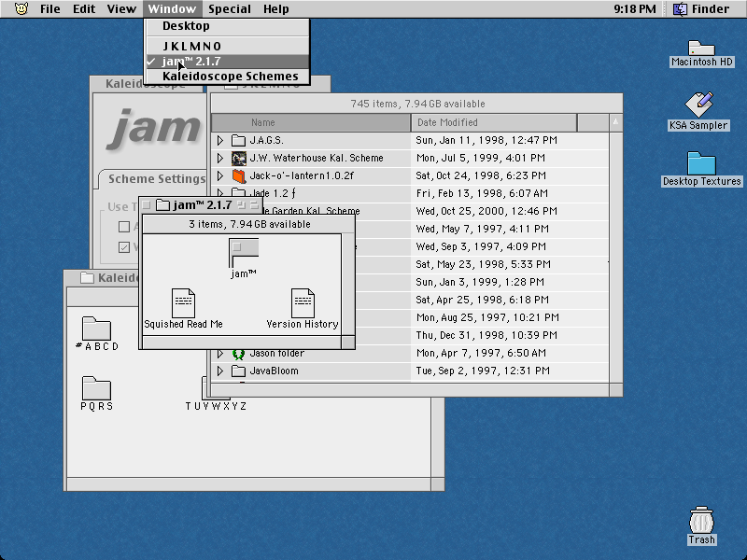Click the JavaBloom folder icon
747x560 pixels.
click(238, 371)
